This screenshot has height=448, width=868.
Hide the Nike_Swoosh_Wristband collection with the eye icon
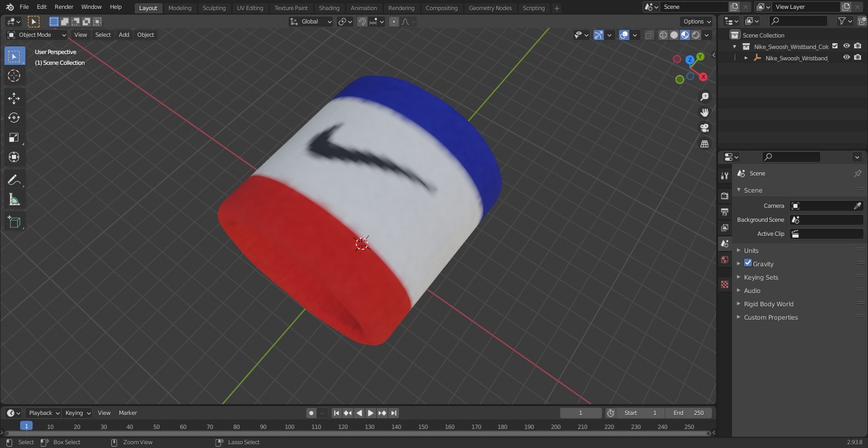[846, 46]
